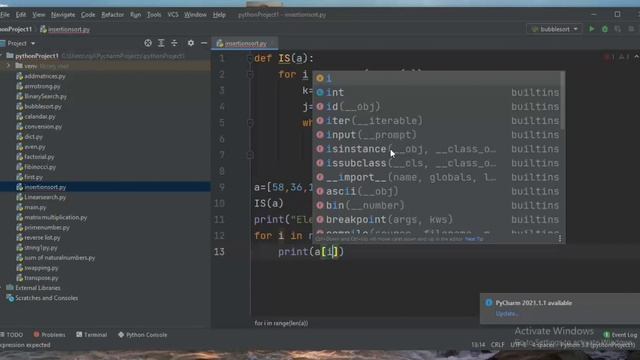The width and height of the screenshot is (640, 360).
Task: Choose the 'input(__prompt)' completion suggestion
Action: click(x=437, y=135)
